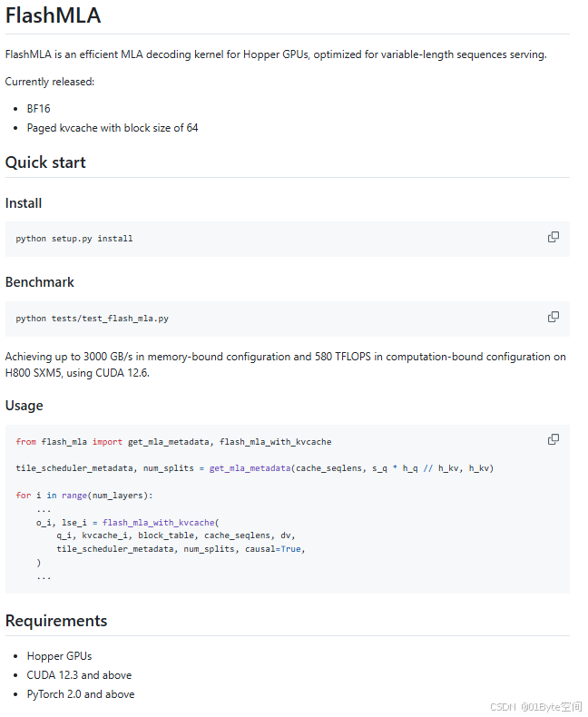Select the BF16 bullet item
The image size is (588, 717).
coord(38,109)
